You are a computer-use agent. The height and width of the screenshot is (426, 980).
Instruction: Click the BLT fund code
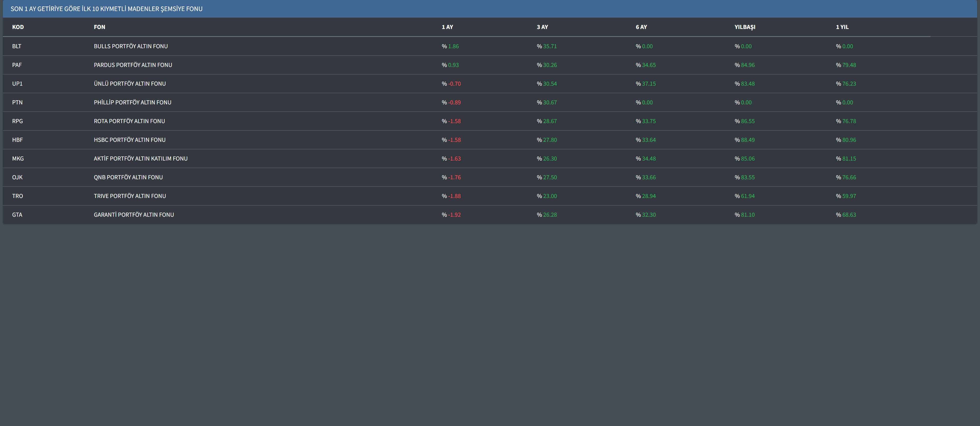tap(17, 46)
